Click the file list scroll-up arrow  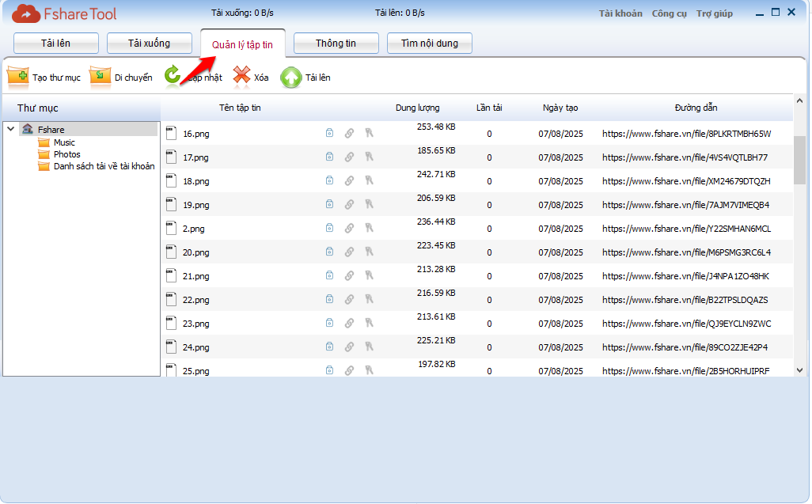click(799, 100)
